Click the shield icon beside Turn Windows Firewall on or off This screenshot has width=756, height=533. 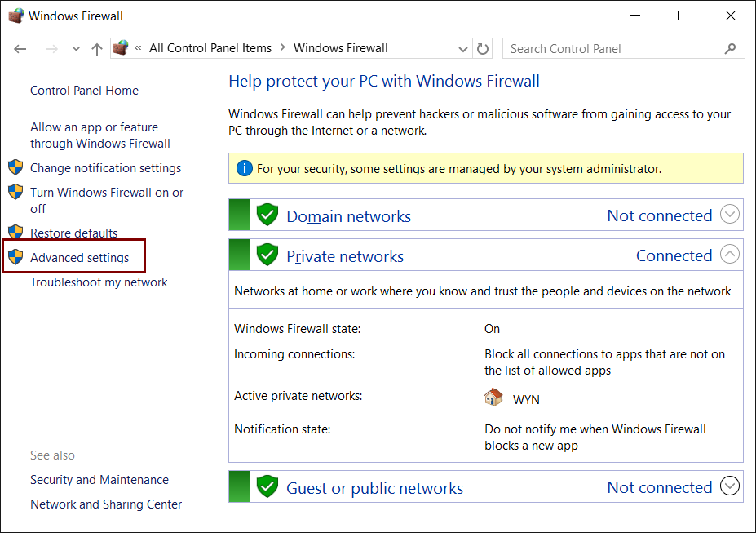(x=16, y=192)
